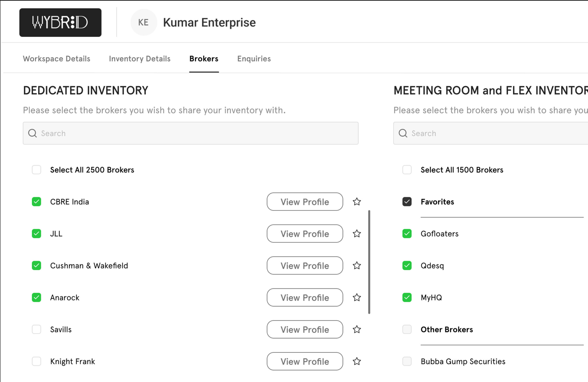Open Knight Frank's profile
This screenshot has height=382, width=588.
[305, 361]
